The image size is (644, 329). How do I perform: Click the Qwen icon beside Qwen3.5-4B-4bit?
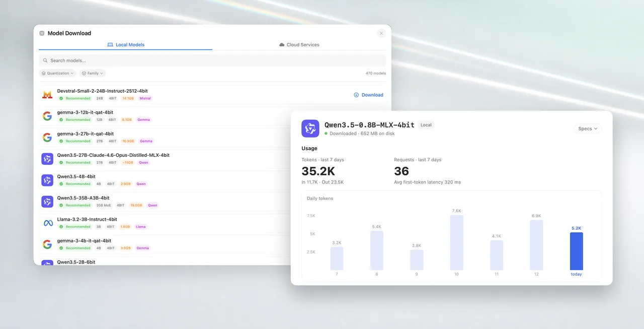(47, 180)
